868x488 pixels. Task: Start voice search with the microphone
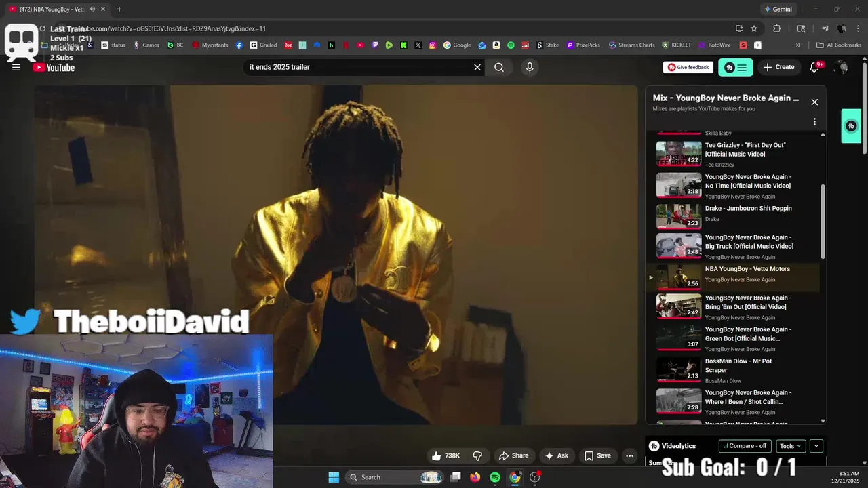(530, 67)
